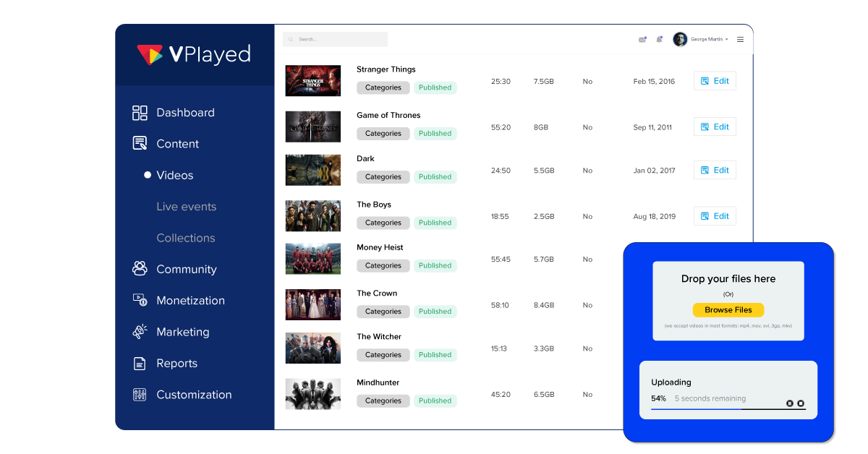Pause the current file upload
The height and width of the screenshot is (454, 868).
790,403
